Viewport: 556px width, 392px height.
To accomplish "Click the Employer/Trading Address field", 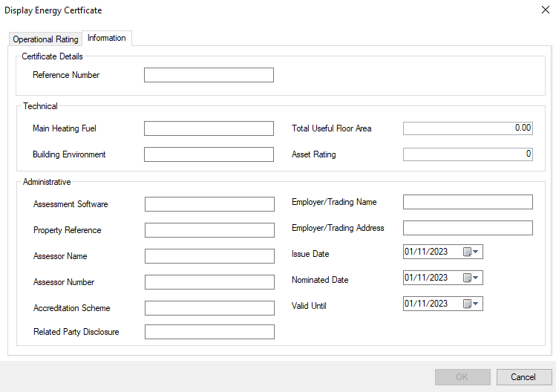I will 468,228.
